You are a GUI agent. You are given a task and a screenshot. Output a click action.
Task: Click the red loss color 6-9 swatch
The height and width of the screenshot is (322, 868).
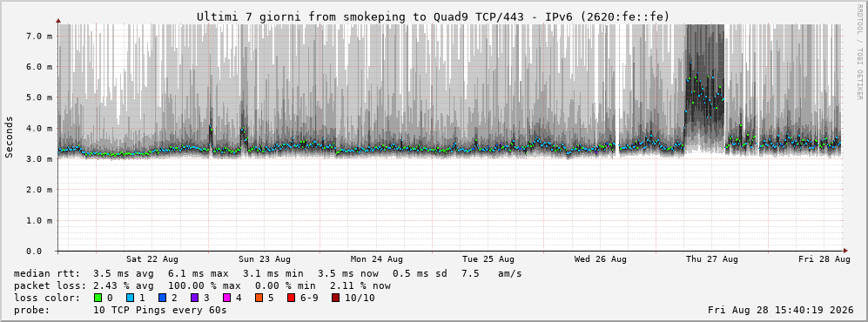click(291, 298)
